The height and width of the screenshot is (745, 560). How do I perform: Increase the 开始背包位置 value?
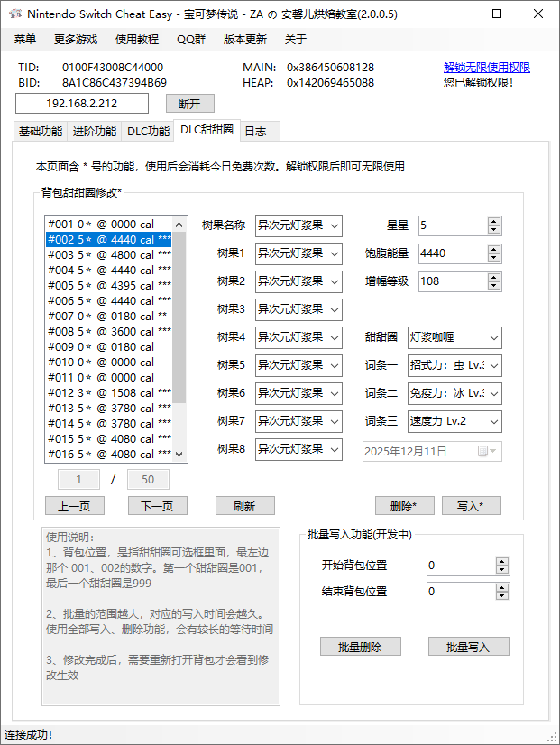pos(502,562)
